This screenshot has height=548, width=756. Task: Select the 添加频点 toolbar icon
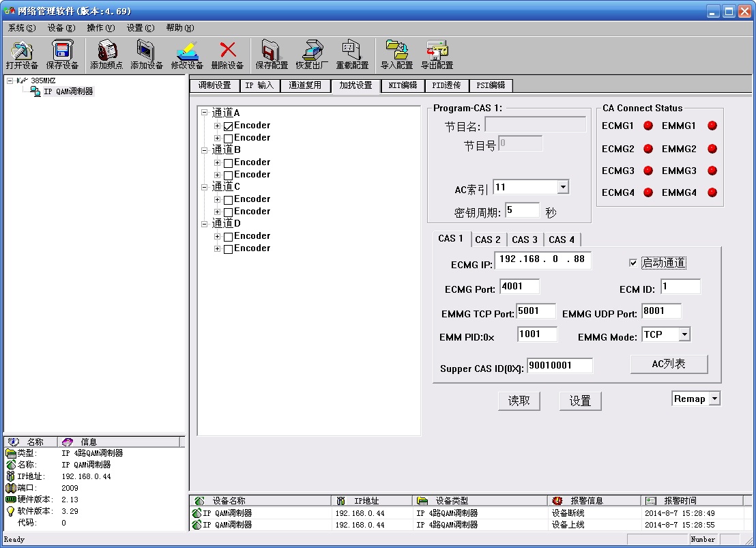[106, 55]
